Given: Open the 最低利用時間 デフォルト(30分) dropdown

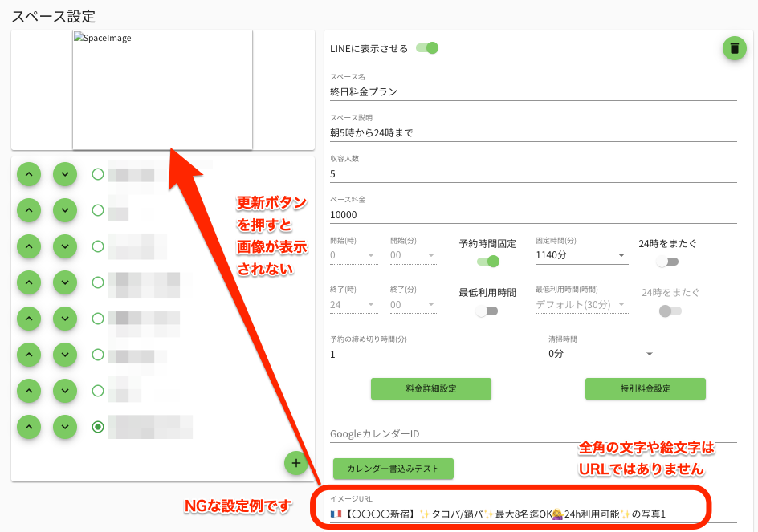Looking at the screenshot, I should tap(581, 305).
